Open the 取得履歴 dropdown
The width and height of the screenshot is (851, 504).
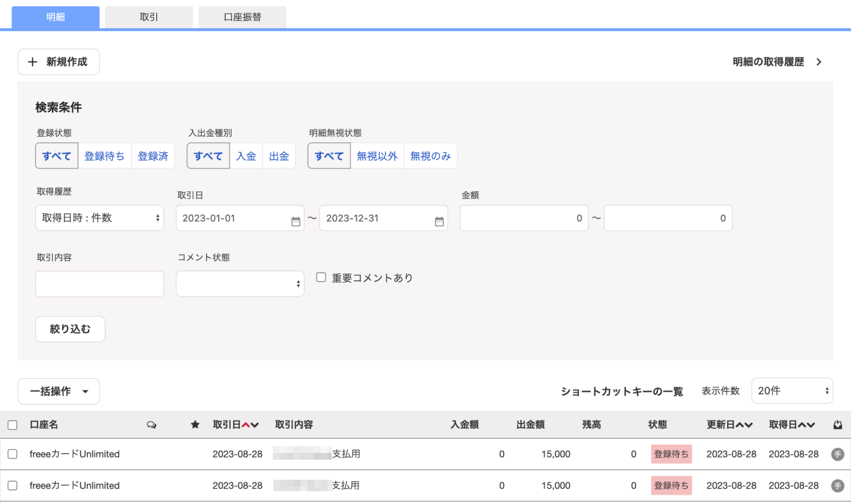point(100,218)
